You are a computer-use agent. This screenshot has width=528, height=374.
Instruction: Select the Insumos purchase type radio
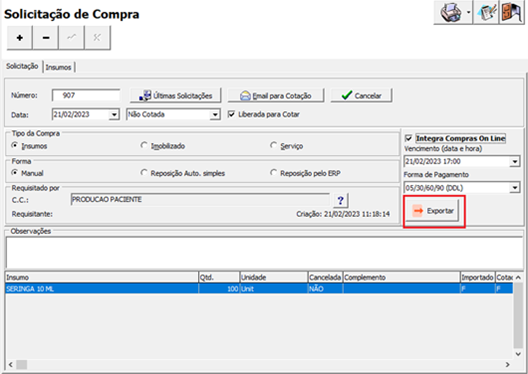click(x=14, y=145)
